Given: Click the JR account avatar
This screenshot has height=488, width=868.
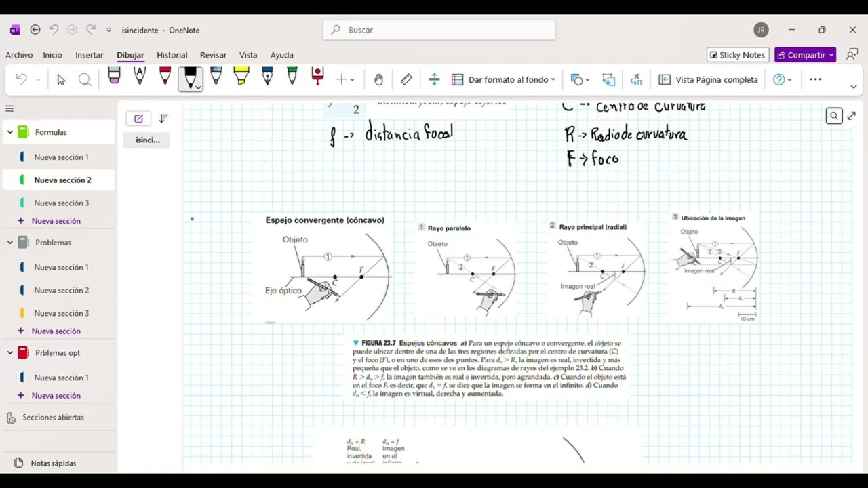Looking at the screenshot, I should pos(761,30).
